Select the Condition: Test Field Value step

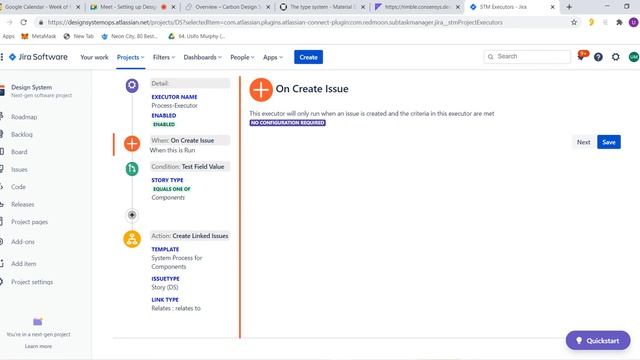(190, 167)
